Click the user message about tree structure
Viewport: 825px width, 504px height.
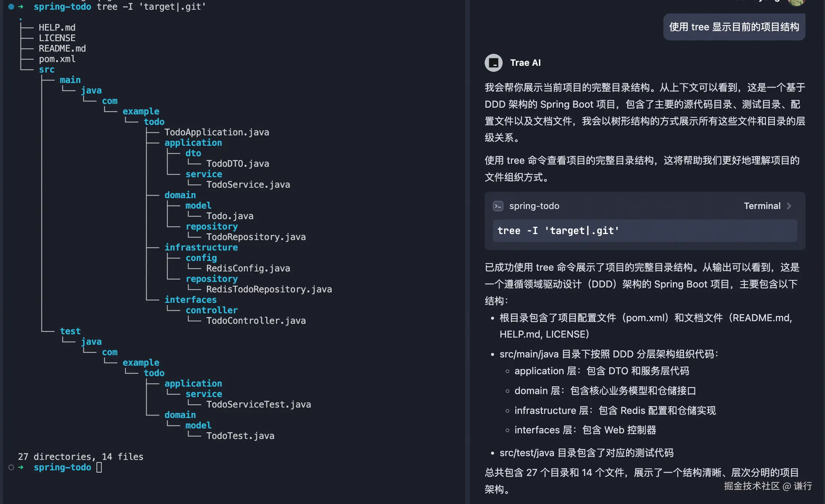734,27
